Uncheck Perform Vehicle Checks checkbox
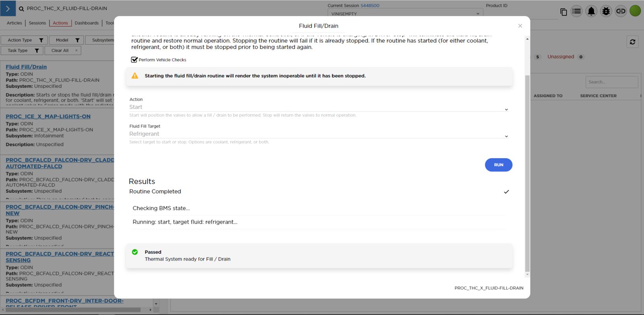644x315 pixels. coord(134,60)
